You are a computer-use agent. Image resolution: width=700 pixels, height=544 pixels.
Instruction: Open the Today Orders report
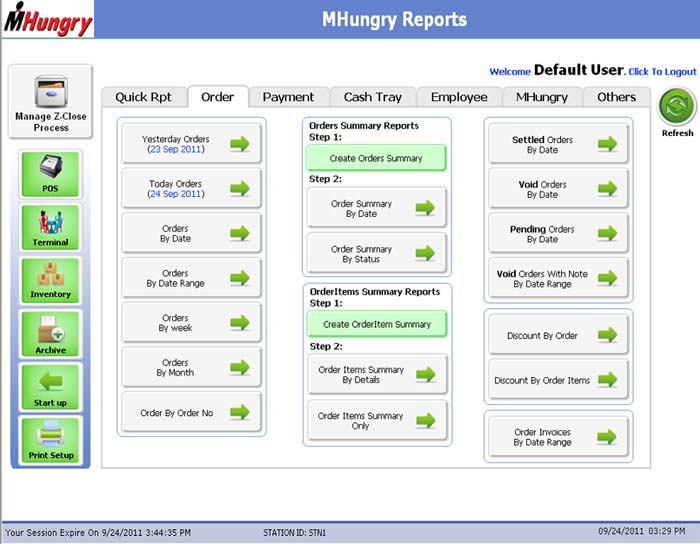click(192, 188)
